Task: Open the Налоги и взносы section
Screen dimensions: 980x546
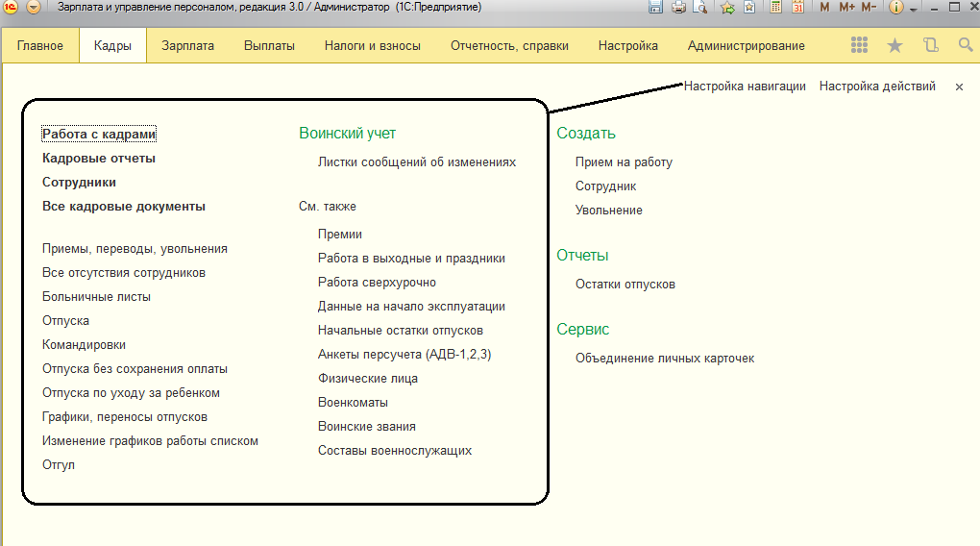Action: (x=372, y=45)
